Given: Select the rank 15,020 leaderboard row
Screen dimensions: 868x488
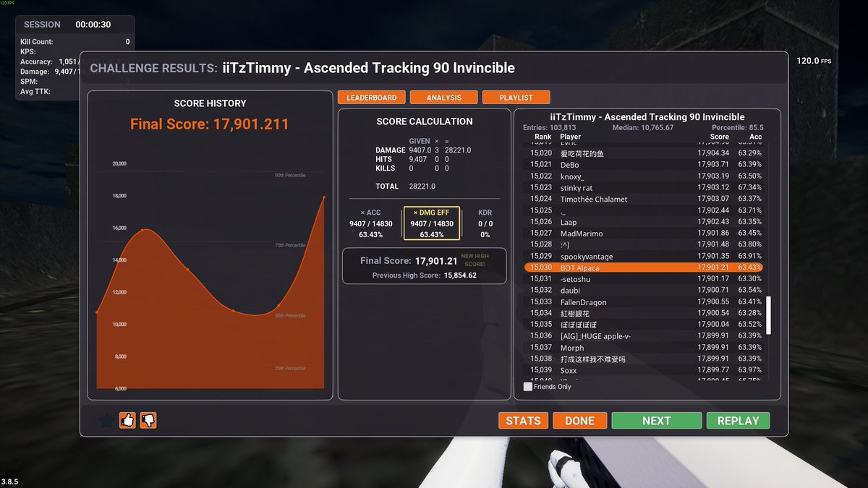Looking at the screenshot, I should point(644,153).
